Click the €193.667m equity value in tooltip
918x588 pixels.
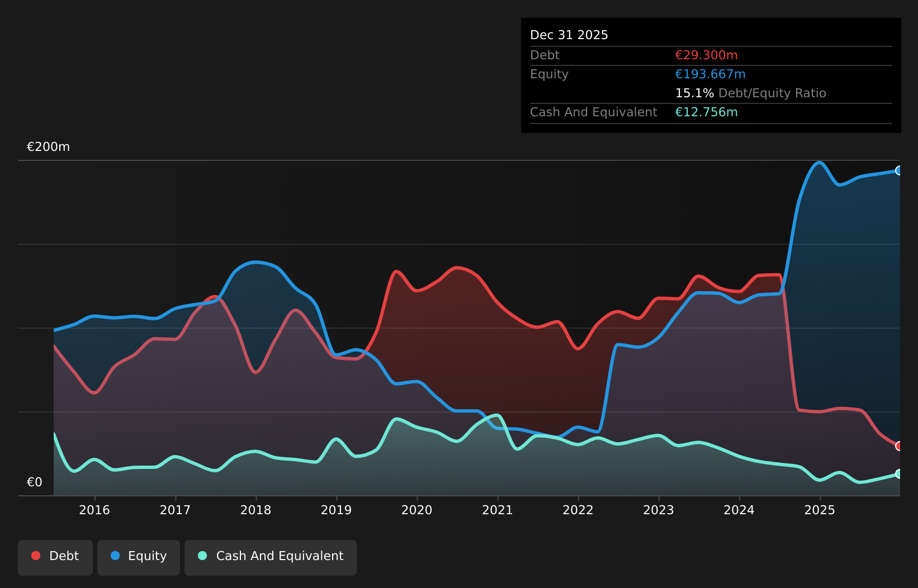710,74
